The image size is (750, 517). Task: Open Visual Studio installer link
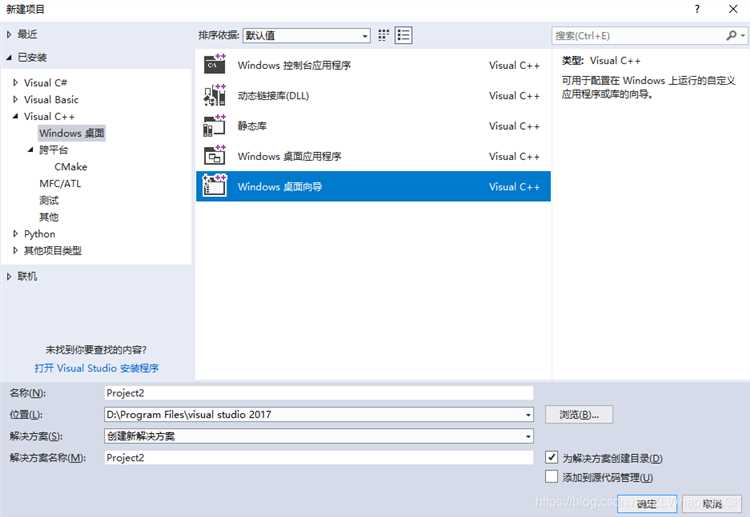(x=97, y=368)
